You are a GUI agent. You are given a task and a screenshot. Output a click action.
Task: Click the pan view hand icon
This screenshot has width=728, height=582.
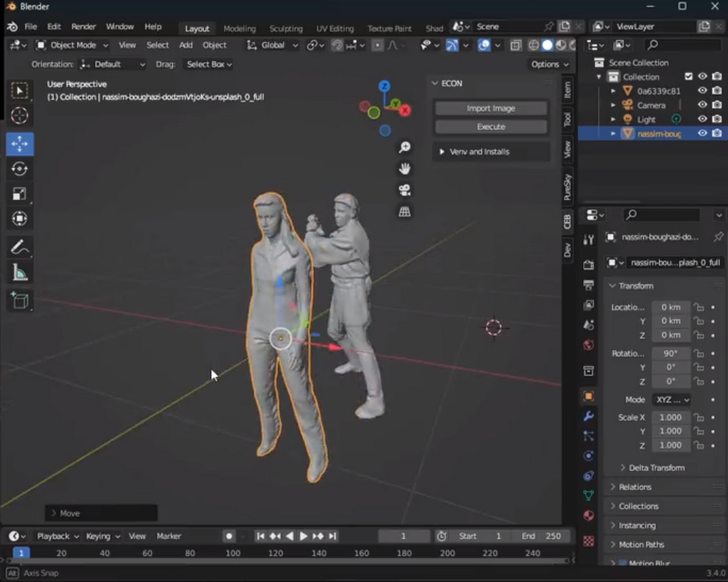[x=404, y=169]
